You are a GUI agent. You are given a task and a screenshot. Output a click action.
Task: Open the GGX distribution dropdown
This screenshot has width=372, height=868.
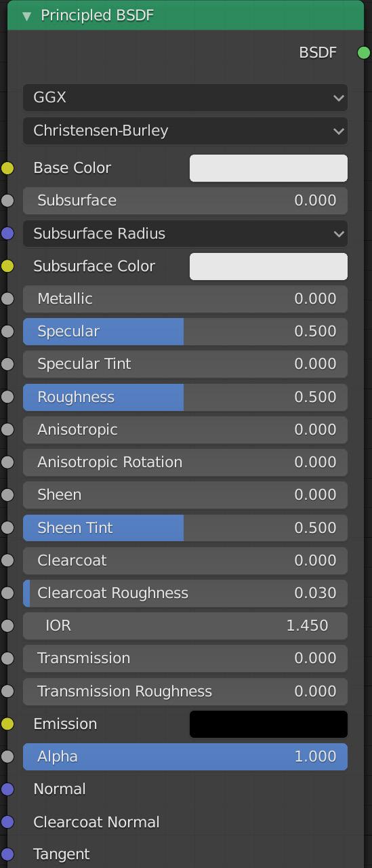(186, 98)
